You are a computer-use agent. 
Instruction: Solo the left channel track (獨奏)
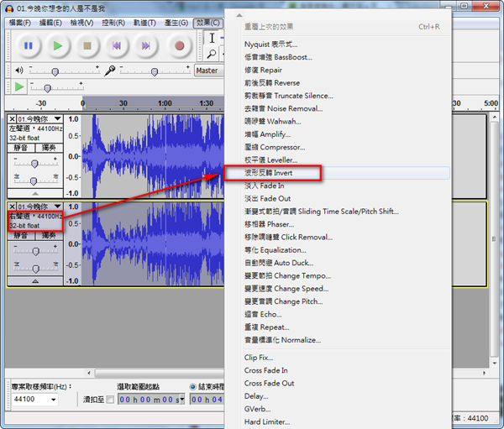pos(50,148)
